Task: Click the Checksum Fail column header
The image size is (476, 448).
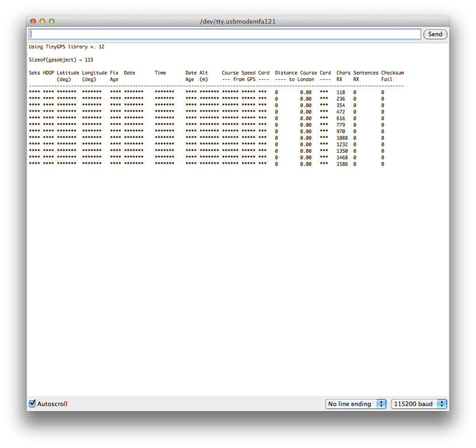Action: (393, 76)
